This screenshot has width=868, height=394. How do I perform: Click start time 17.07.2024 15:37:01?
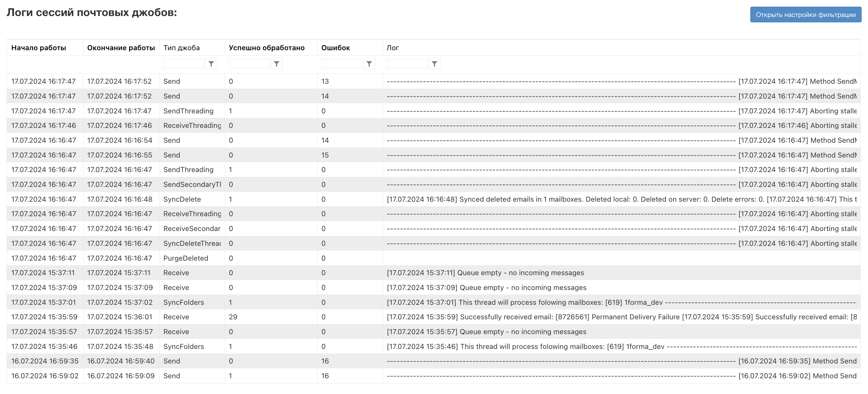(x=44, y=302)
